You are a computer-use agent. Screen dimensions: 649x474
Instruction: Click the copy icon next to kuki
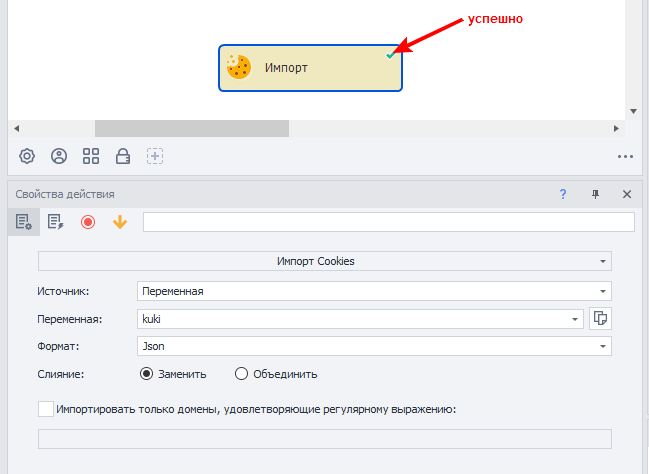point(600,318)
